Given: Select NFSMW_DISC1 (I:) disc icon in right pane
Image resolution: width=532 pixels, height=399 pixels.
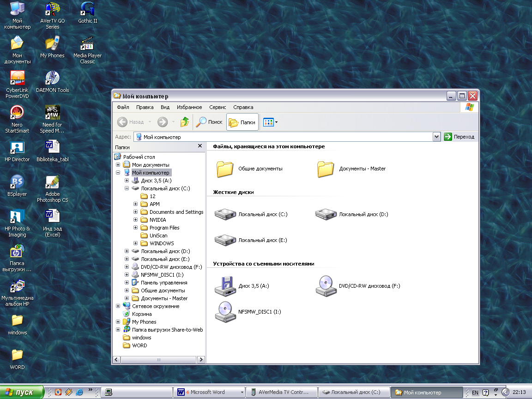Looking at the screenshot, I should tap(248, 312).
